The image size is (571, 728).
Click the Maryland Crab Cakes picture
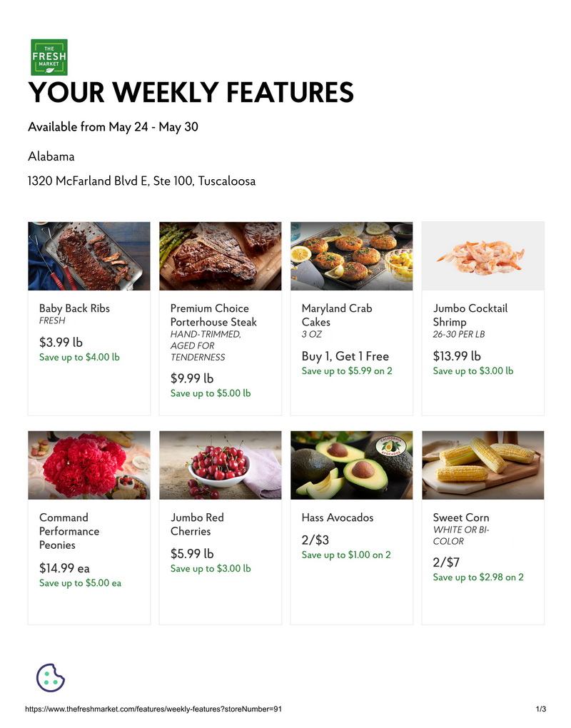(x=351, y=256)
